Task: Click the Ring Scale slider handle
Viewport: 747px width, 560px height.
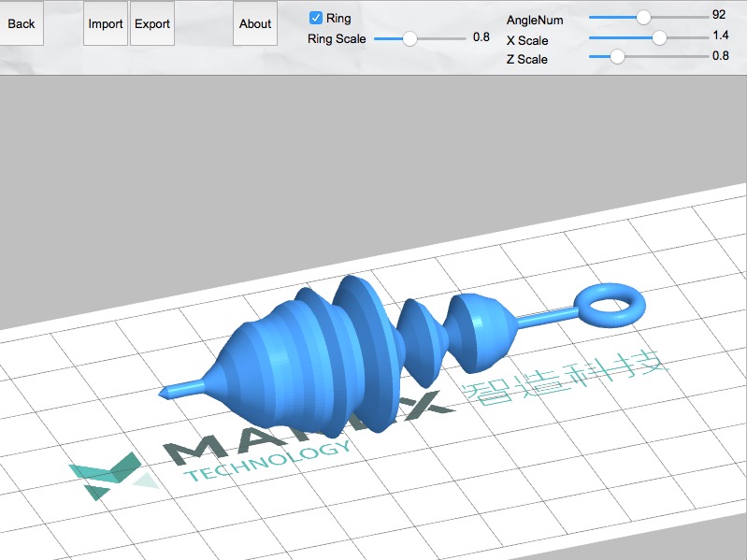Action: 409,38
